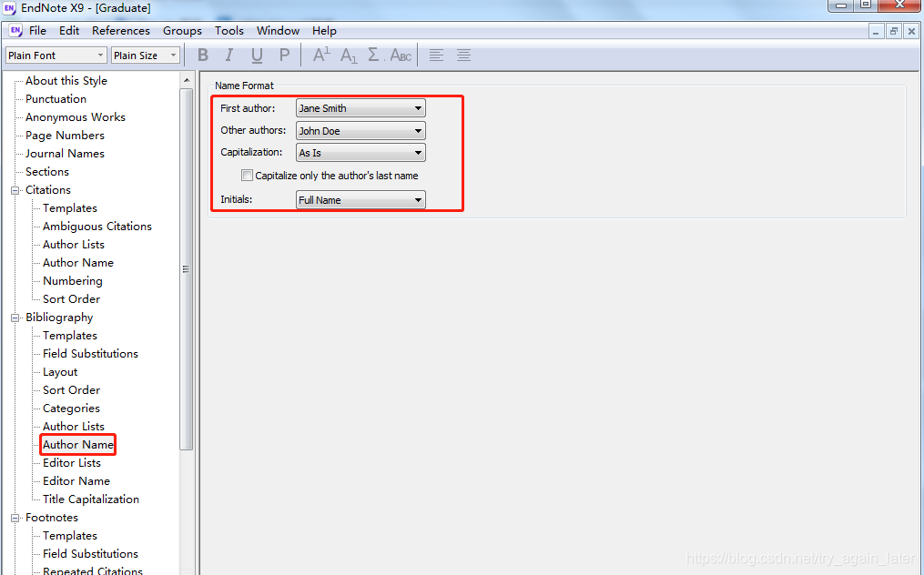
Task: Open the Initials dropdown
Action: pos(360,200)
